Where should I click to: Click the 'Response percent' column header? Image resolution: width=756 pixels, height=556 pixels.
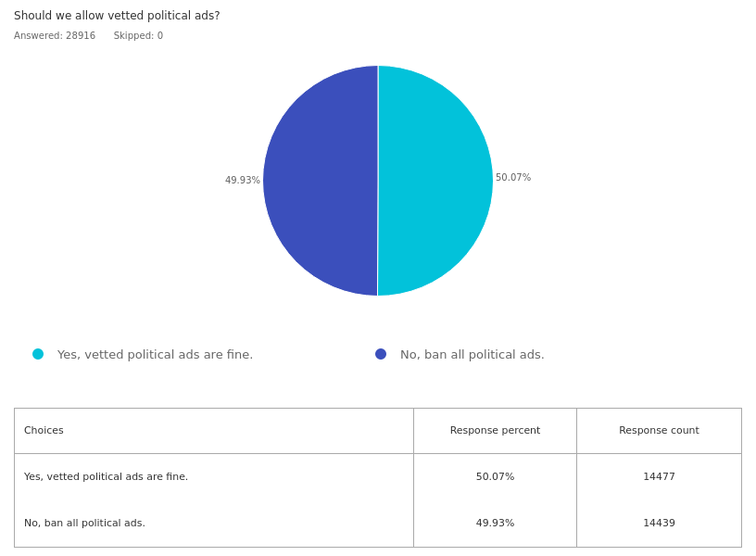point(495,430)
